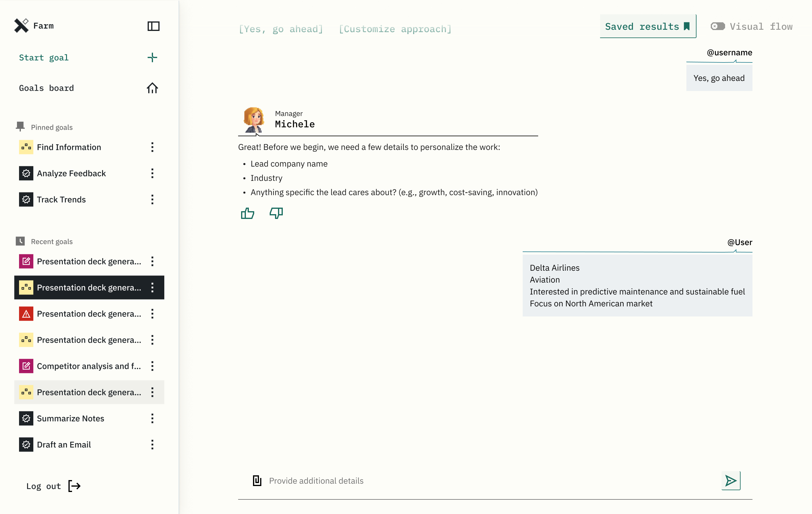The width and height of the screenshot is (812, 514).
Task: Select the Draft an Email goal
Action: coord(89,445)
